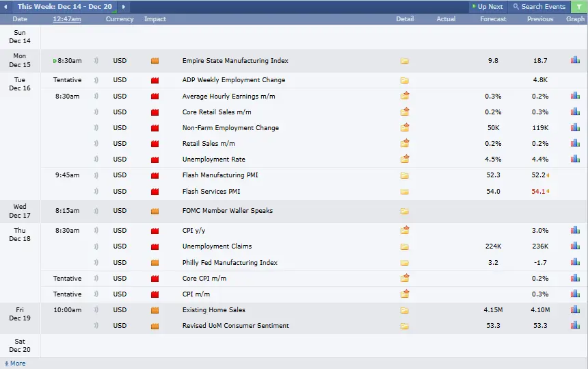Viewport: 588px width, 369px height.
Task: Change the 12:47am time setting link
Action: pos(67,19)
